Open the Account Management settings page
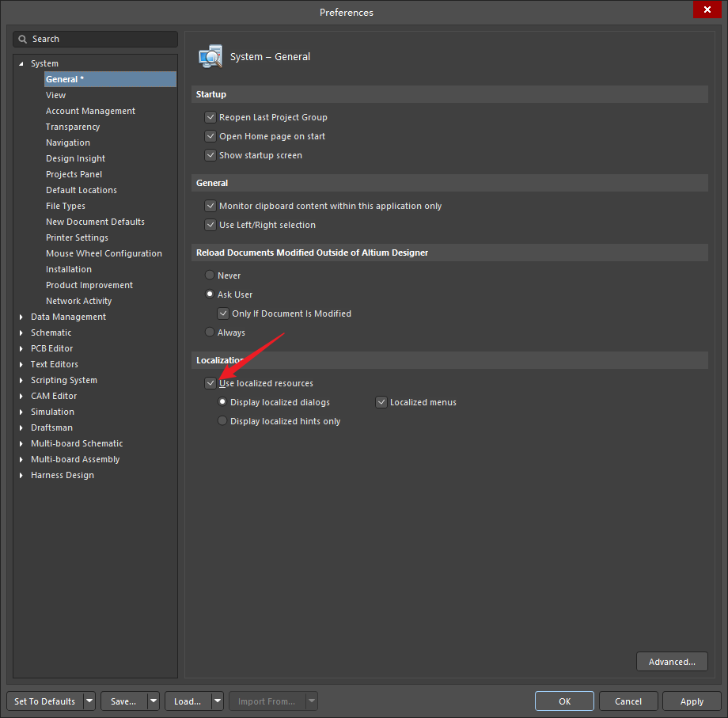Viewport: 728px width, 718px height. click(x=90, y=111)
